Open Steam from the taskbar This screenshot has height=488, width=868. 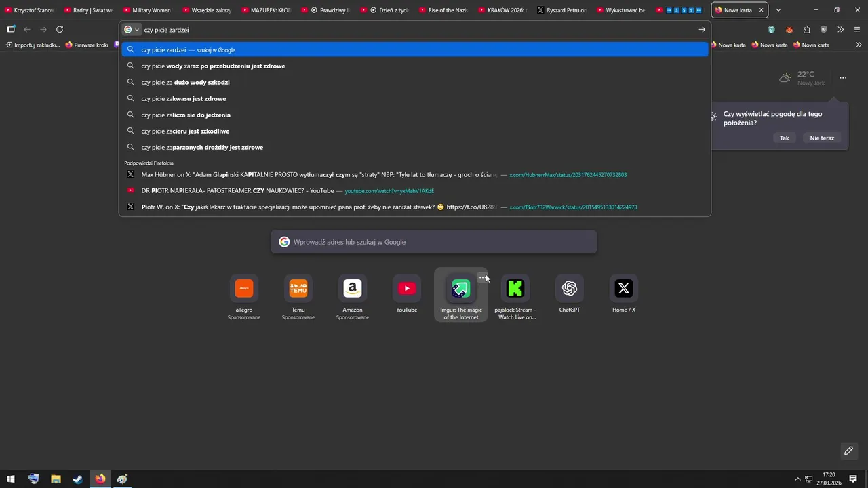(x=78, y=479)
